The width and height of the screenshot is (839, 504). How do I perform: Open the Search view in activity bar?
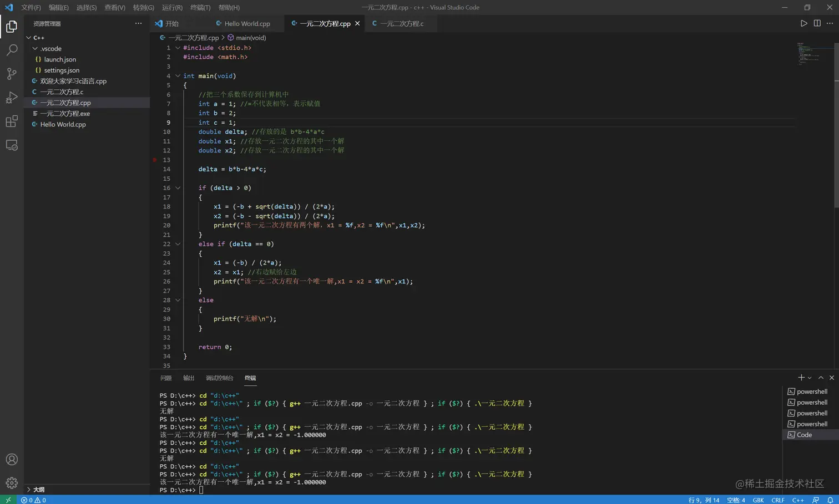coord(12,50)
